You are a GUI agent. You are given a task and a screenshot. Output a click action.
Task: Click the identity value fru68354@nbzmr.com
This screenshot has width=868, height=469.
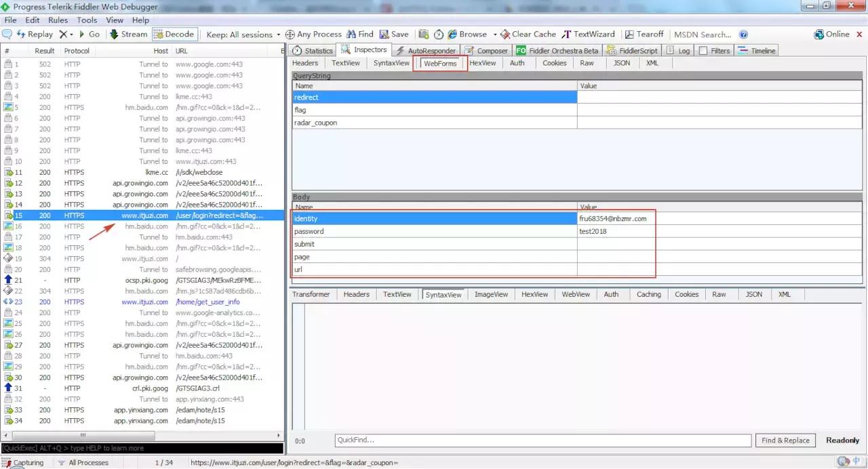[612, 219]
